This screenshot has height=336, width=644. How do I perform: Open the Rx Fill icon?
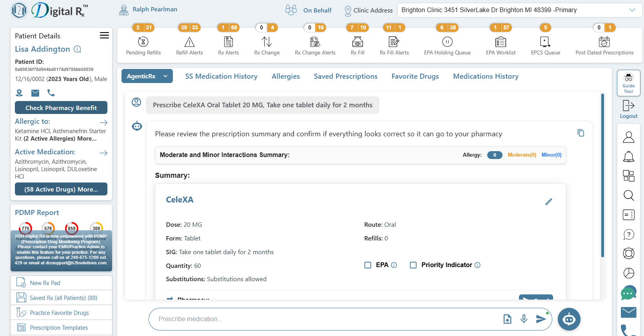point(357,42)
